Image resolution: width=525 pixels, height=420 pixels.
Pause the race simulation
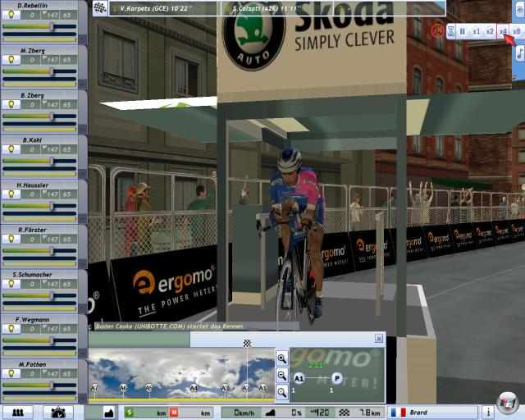tap(463, 32)
